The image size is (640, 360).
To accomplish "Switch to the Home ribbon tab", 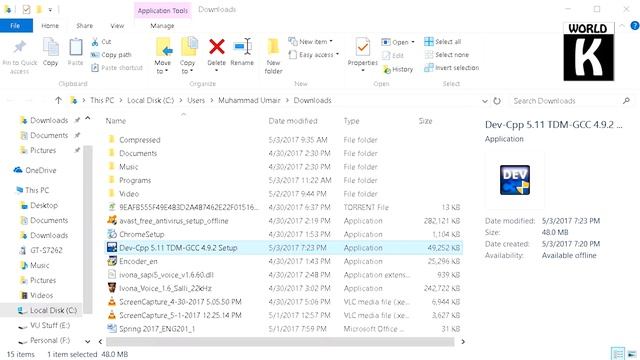I will (x=50, y=26).
